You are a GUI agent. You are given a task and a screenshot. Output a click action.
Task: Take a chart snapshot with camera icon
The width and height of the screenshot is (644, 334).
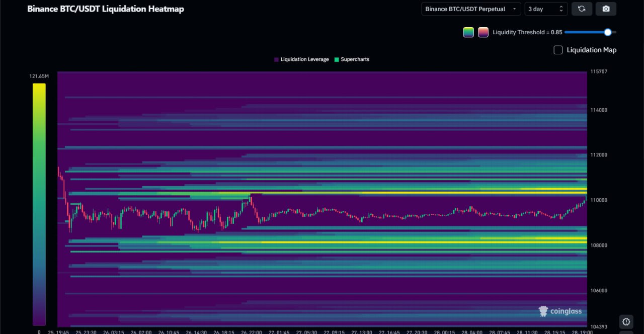tap(606, 9)
